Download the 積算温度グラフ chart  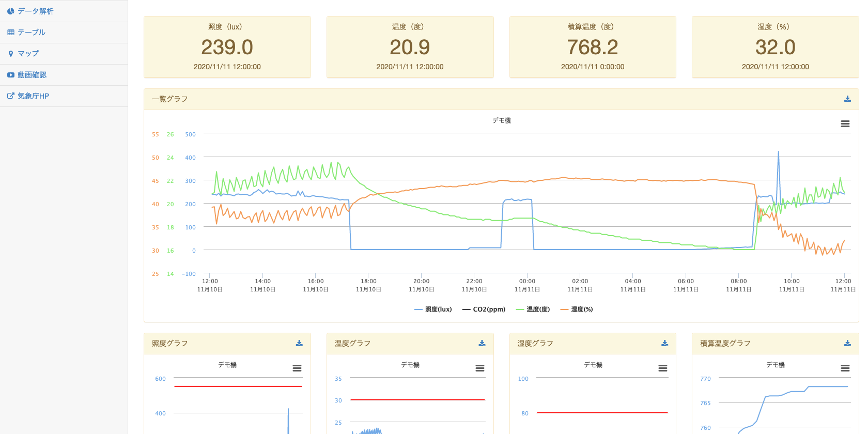point(847,343)
